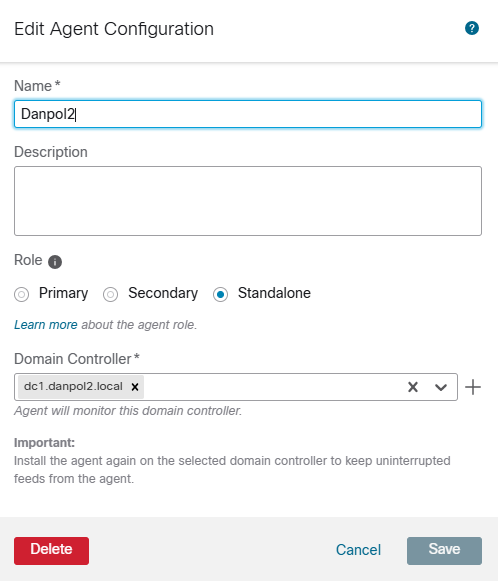The image size is (498, 581).
Task: Save the agent configuration
Action: point(444,551)
